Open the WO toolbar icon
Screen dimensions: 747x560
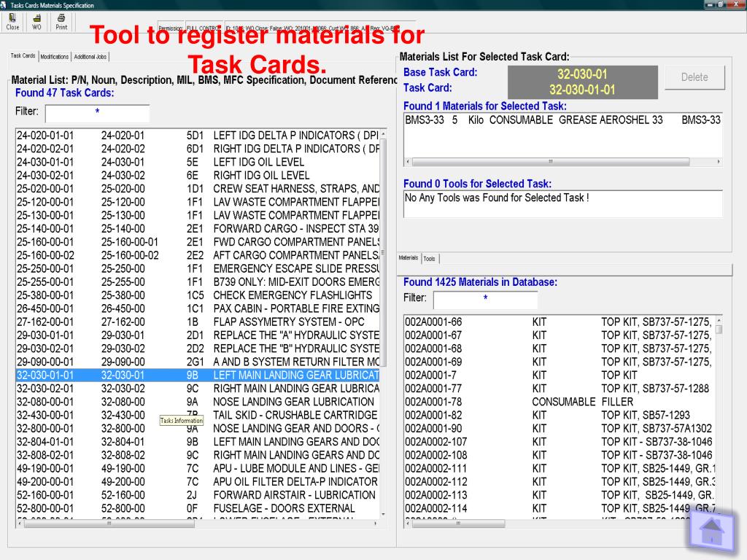tap(36, 22)
